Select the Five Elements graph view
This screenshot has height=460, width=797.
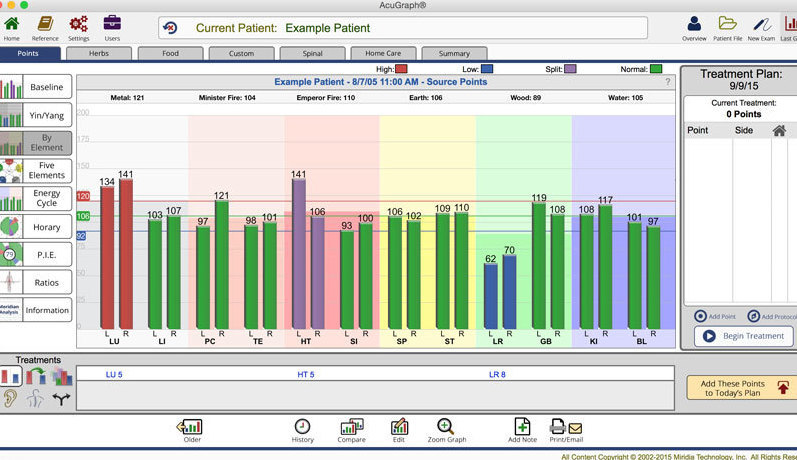point(37,171)
